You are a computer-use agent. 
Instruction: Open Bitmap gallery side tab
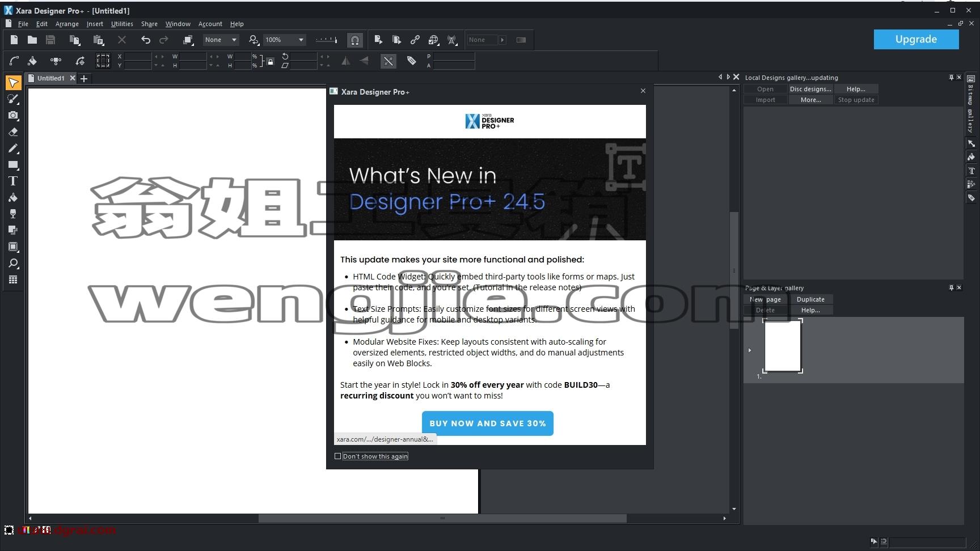click(971, 103)
